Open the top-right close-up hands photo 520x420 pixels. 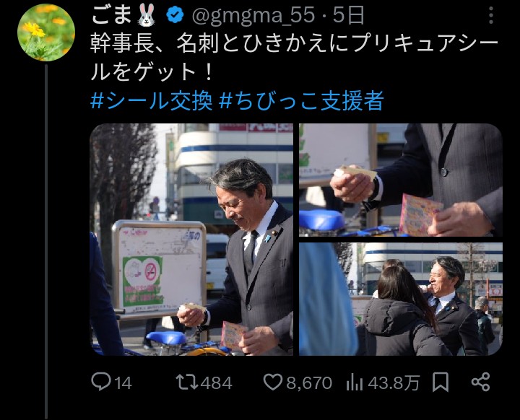click(x=401, y=180)
